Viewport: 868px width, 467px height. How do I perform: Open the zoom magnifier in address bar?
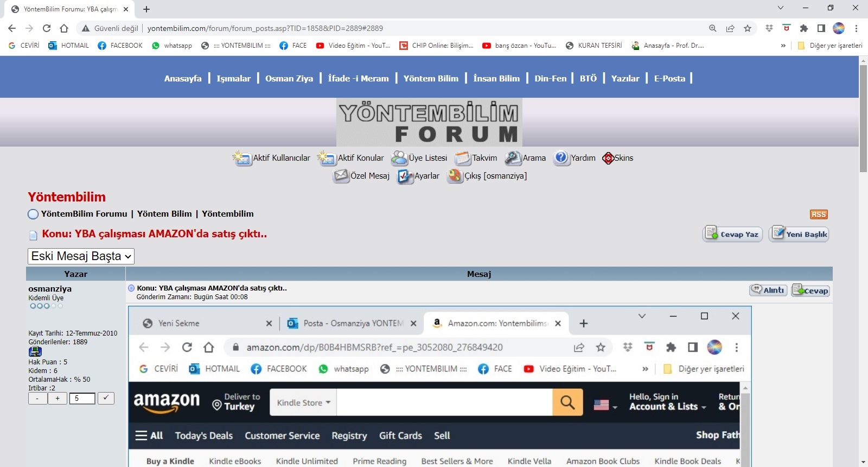click(713, 28)
